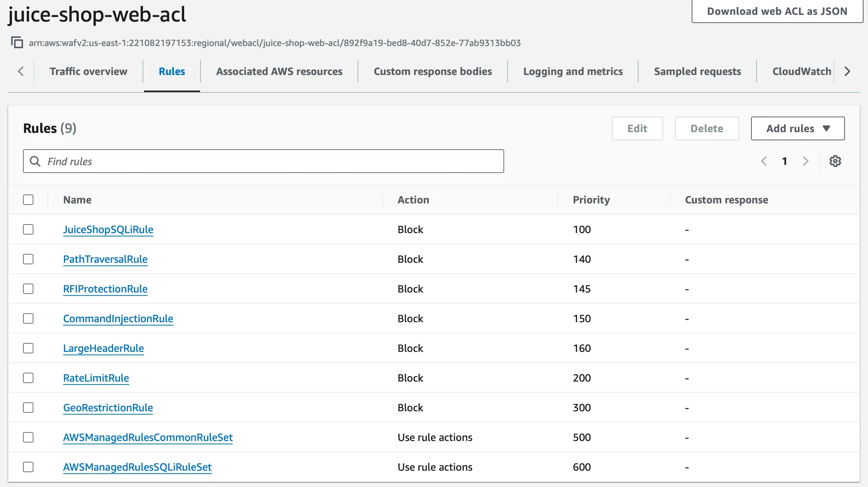Screen dimensions: 868x487
Task: Click the Action column header
Action: click(413, 200)
